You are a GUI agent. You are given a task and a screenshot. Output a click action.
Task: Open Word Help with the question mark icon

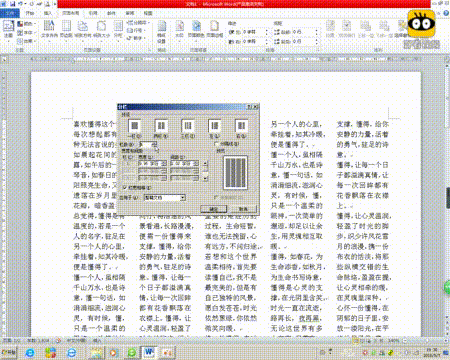pos(446,13)
